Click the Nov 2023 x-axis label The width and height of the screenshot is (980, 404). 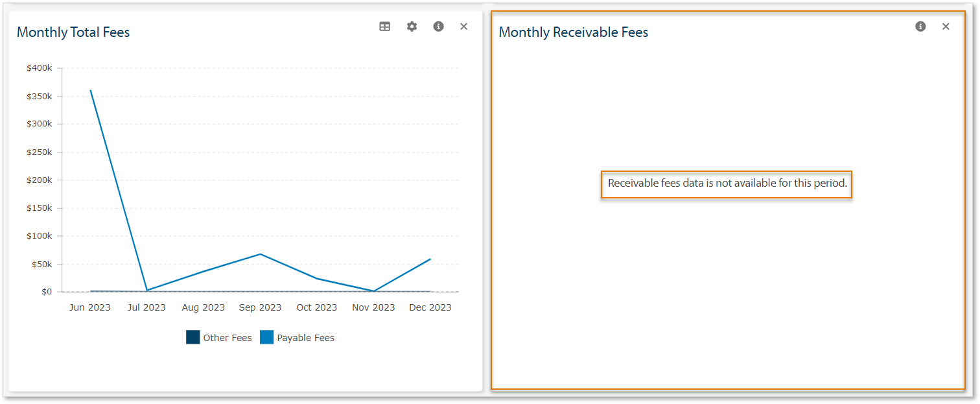[x=373, y=307]
